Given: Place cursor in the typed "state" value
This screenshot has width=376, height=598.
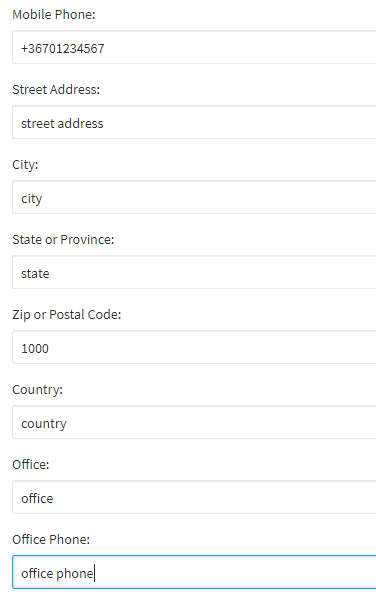Looking at the screenshot, I should pyautogui.click(x=35, y=274).
